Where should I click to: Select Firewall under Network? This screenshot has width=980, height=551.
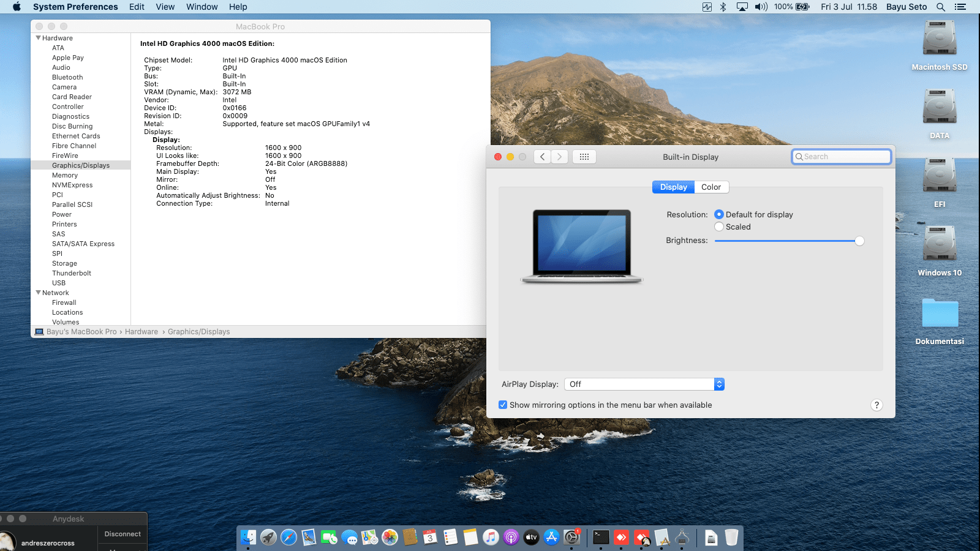coord(64,302)
